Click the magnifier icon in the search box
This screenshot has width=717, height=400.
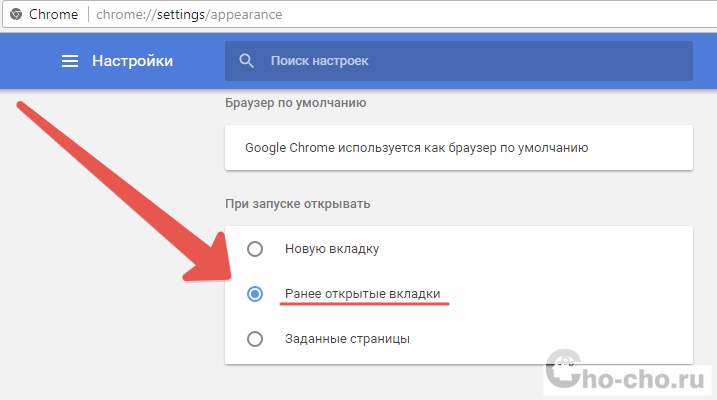click(x=247, y=61)
